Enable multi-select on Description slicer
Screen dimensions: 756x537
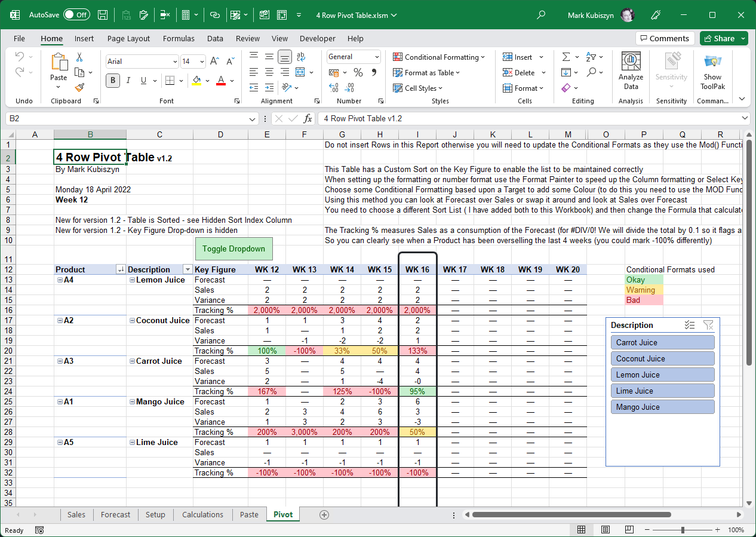coord(690,325)
